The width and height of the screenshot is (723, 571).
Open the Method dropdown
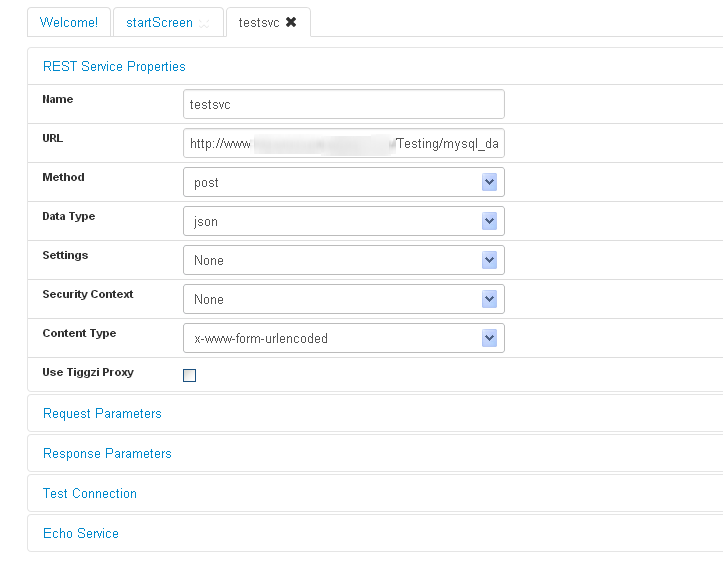(x=343, y=182)
